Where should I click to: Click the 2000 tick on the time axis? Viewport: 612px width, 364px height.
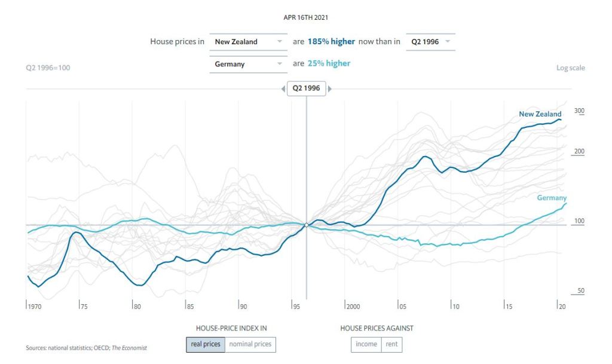click(352, 306)
